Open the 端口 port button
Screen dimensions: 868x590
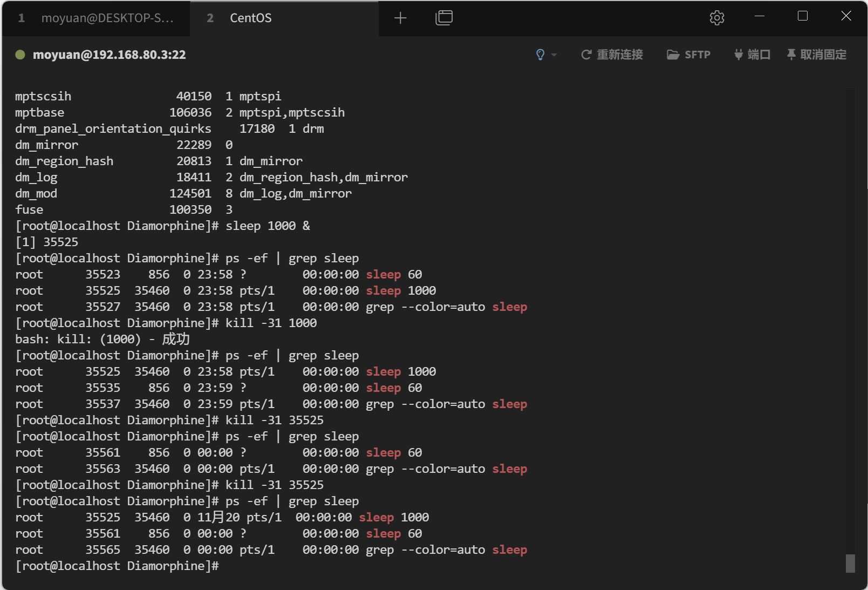752,55
